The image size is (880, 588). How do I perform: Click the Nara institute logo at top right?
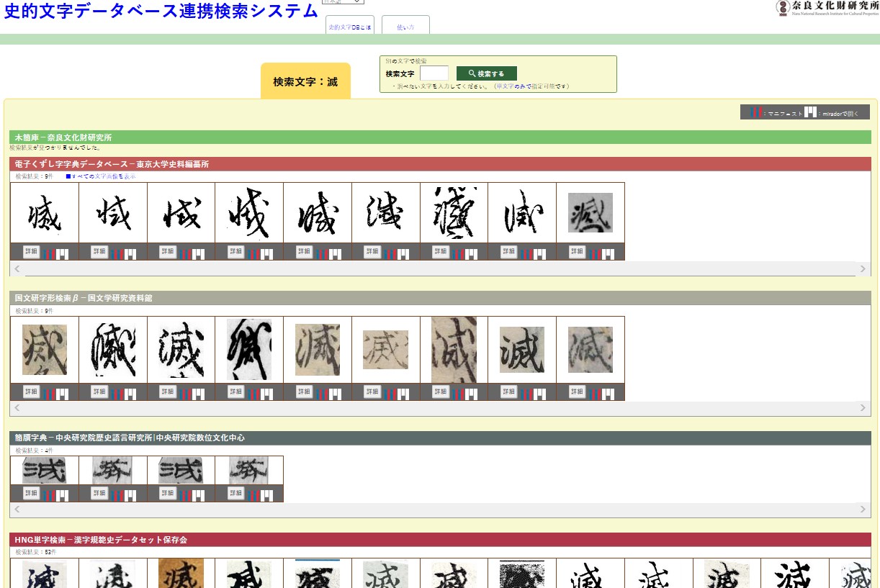coord(827,8)
